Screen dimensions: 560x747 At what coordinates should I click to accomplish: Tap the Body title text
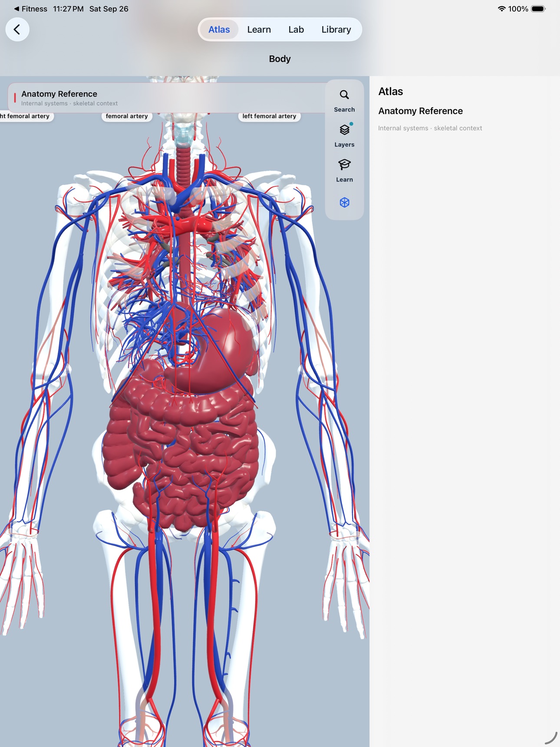(x=280, y=59)
